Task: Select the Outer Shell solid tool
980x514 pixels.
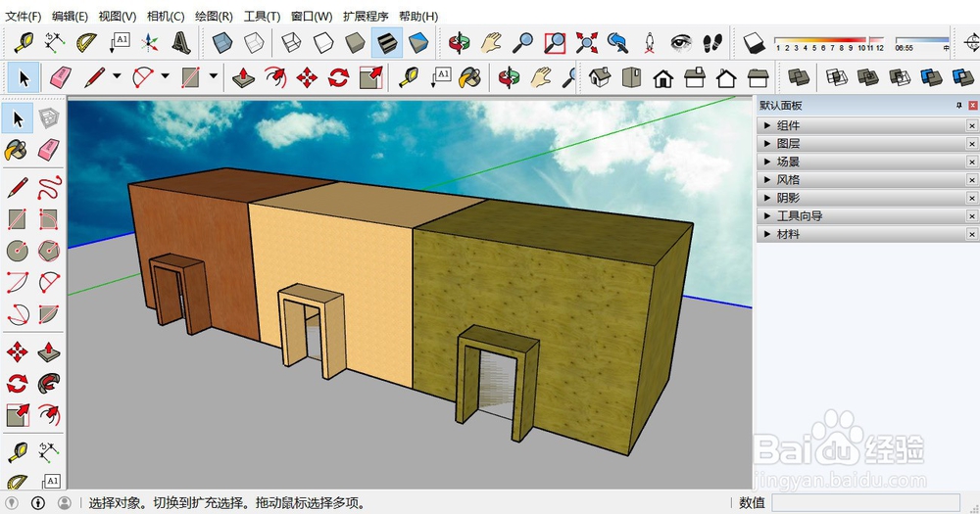Action: (x=799, y=77)
